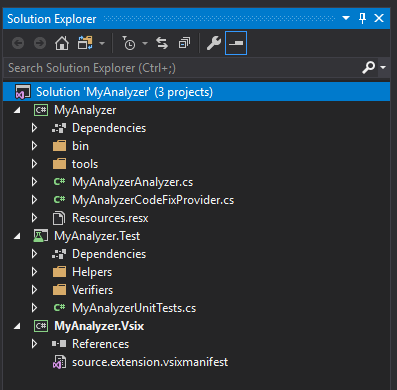
Task: Click the Resources.resx file icon
Action: (x=59, y=218)
